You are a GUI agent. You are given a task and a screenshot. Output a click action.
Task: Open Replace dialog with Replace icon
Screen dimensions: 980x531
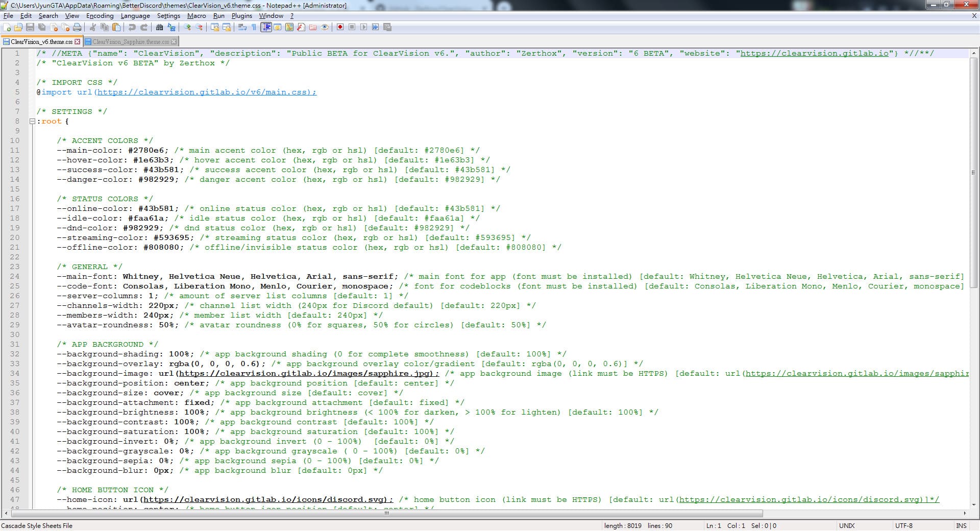[171, 27]
